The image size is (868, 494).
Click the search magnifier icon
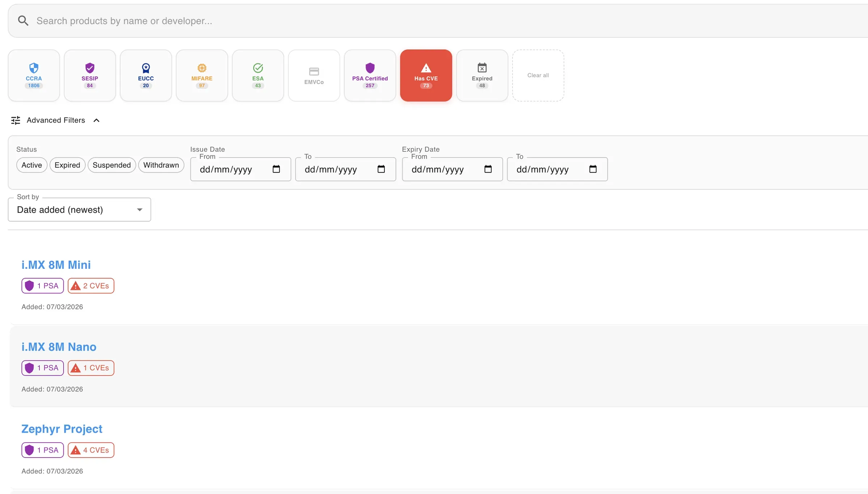(23, 21)
